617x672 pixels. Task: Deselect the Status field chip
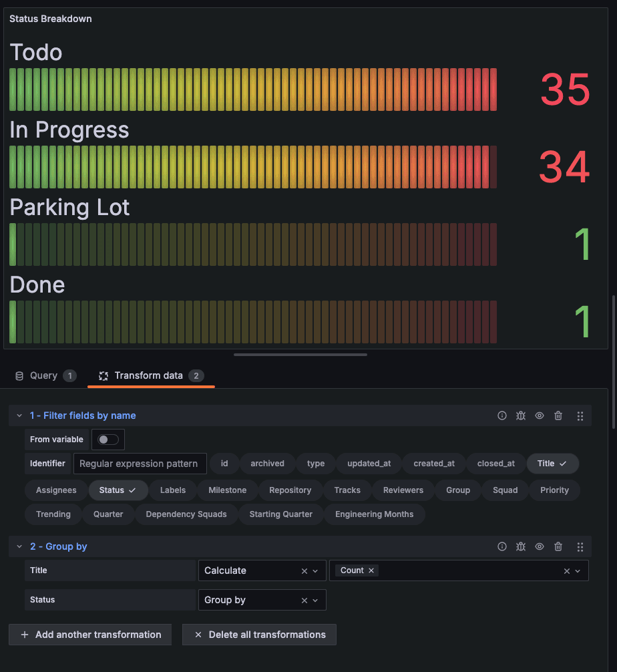(118, 490)
